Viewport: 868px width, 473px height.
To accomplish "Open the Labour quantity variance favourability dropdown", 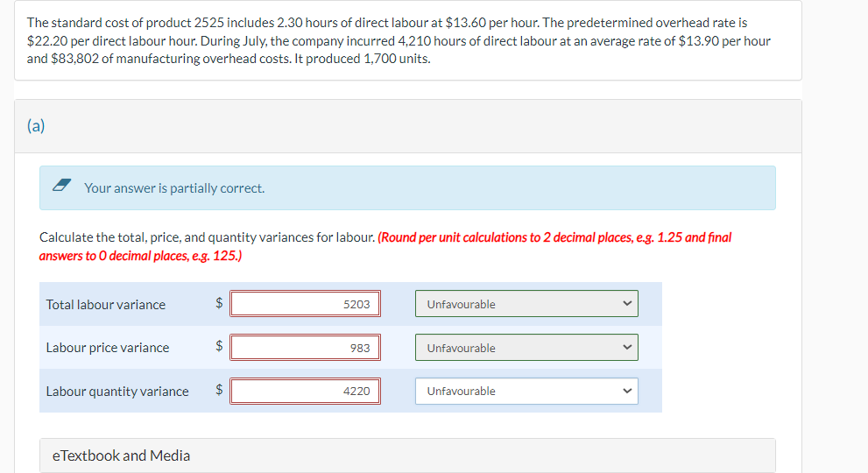I will (x=526, y=391).
